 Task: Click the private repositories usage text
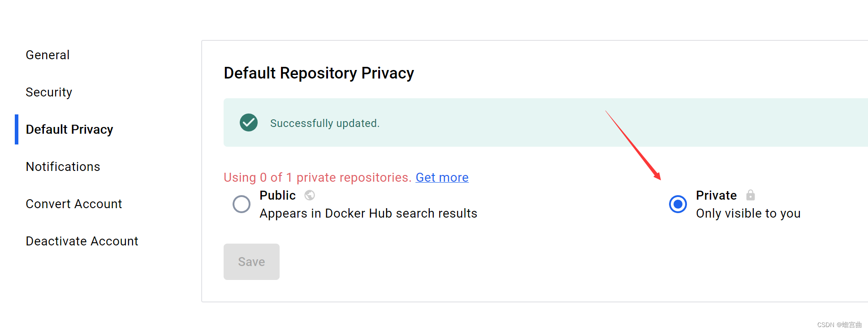[x=317, y=177]
